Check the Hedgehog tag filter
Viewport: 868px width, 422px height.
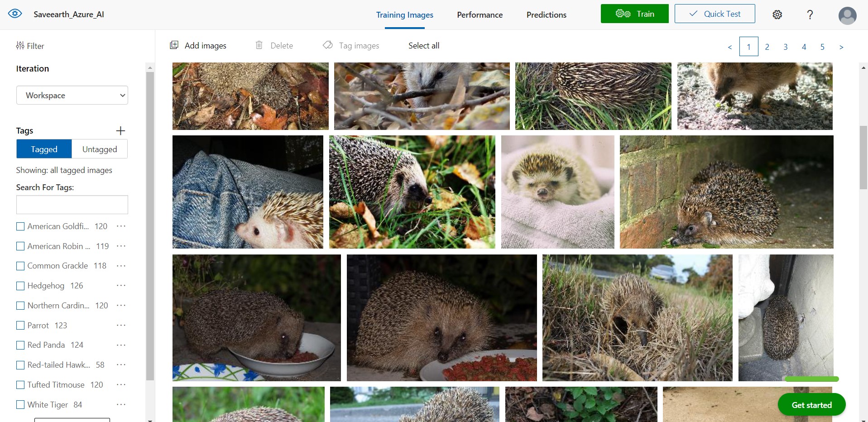(x=20, y=286)
